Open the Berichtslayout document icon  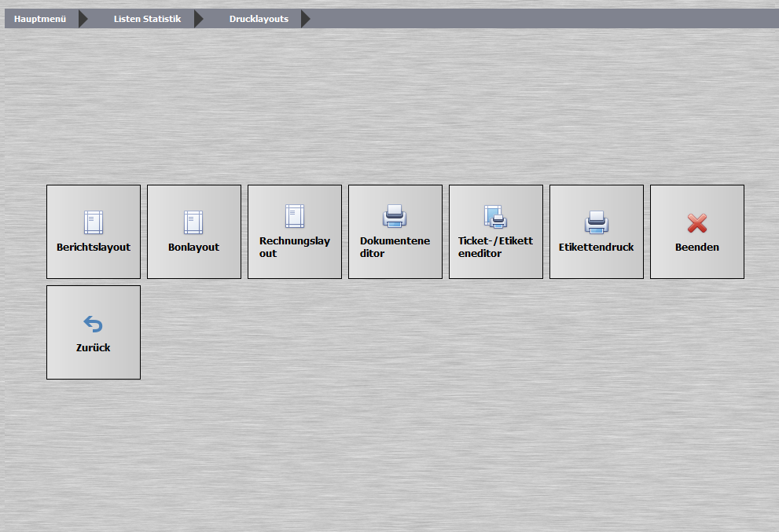(x=94, y=222)
